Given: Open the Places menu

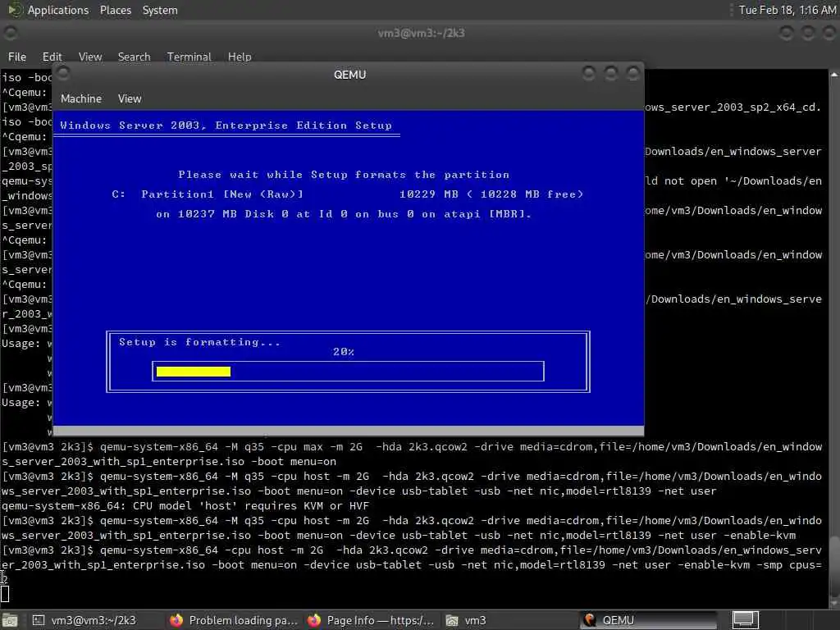Looking at the screenshot, I should click(x=115, y=10).
